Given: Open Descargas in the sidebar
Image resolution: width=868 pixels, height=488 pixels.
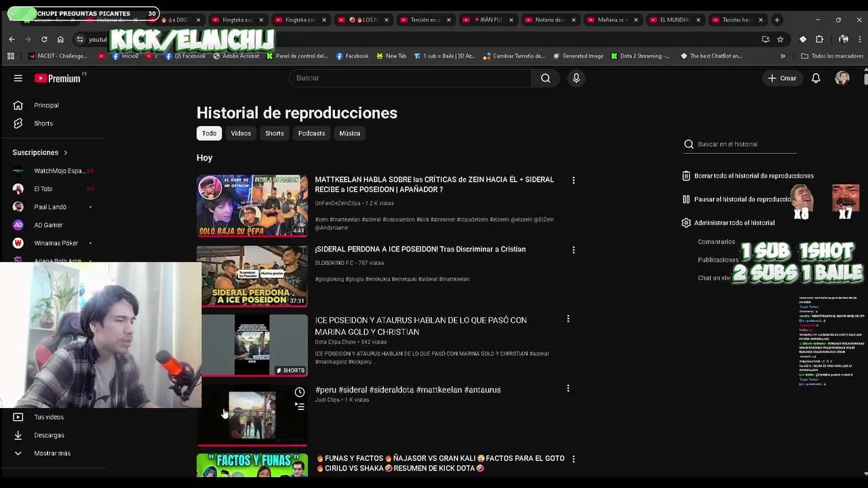Looking at the screenshot, I should [47, 435].
